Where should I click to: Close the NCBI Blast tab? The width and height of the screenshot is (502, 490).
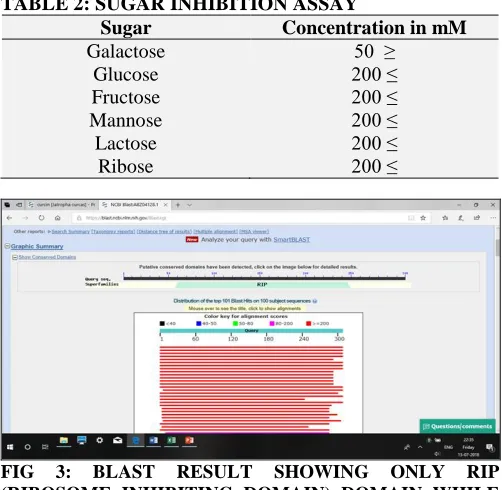coord(166,205)
